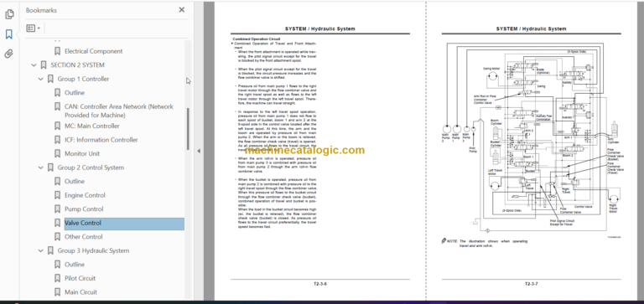644x304 pixels.
Task: Click the T2-3-7 page number
Action: [x=531, y=284]
